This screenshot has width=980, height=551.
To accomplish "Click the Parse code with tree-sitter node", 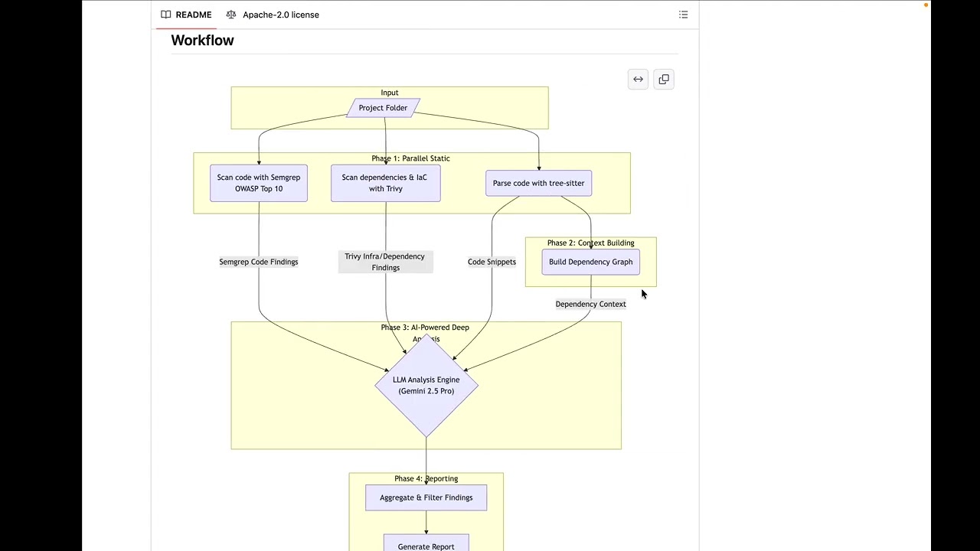I will pos(538,184).
